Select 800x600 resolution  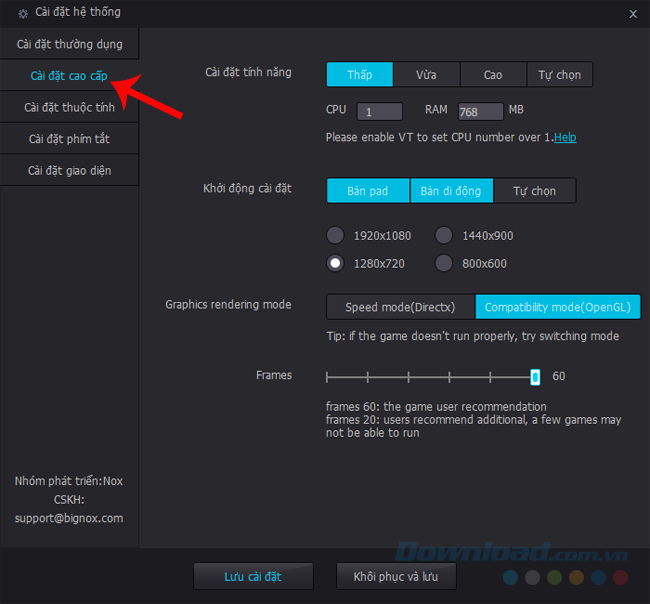[x=444, y=263]
